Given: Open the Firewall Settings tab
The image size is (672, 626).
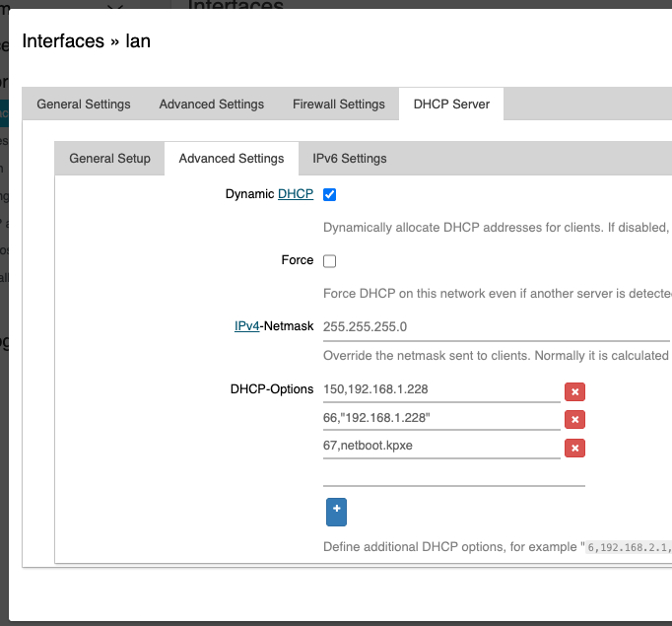Looking at the screenshot, I should [x=338, y=104].
